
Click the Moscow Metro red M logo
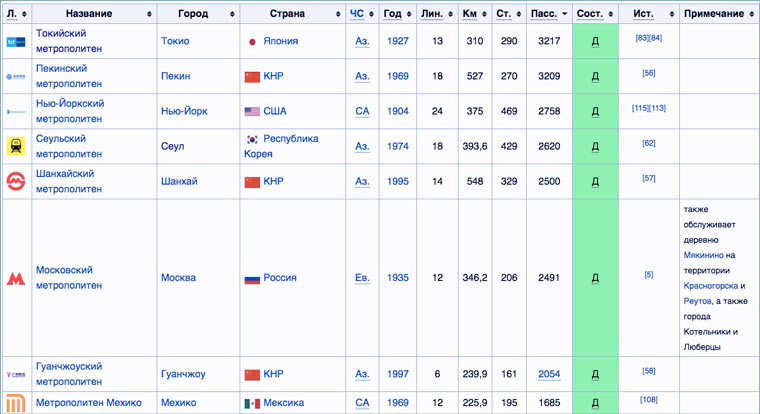tap(16, 278)
